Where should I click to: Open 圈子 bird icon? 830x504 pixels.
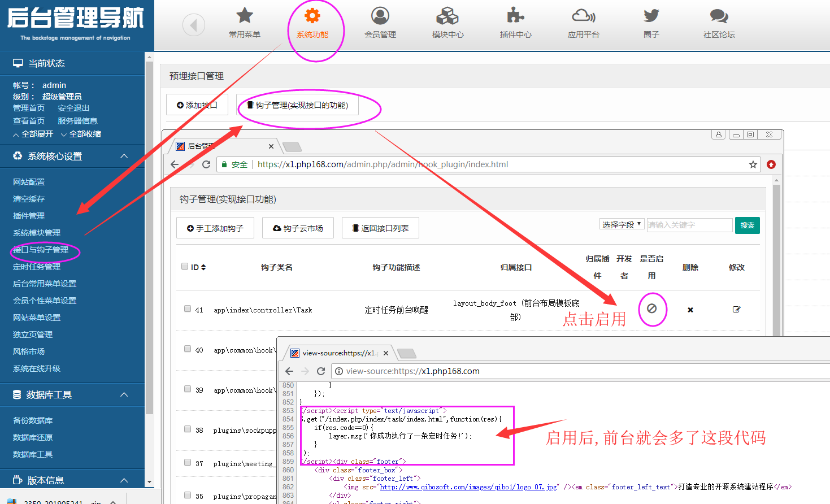click(x=651, y=16)
